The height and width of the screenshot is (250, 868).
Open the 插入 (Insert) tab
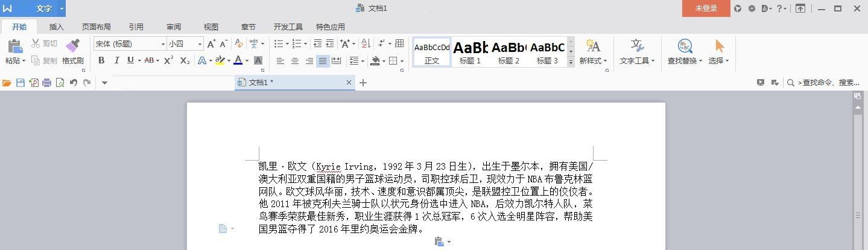click(x=56, y=27)
